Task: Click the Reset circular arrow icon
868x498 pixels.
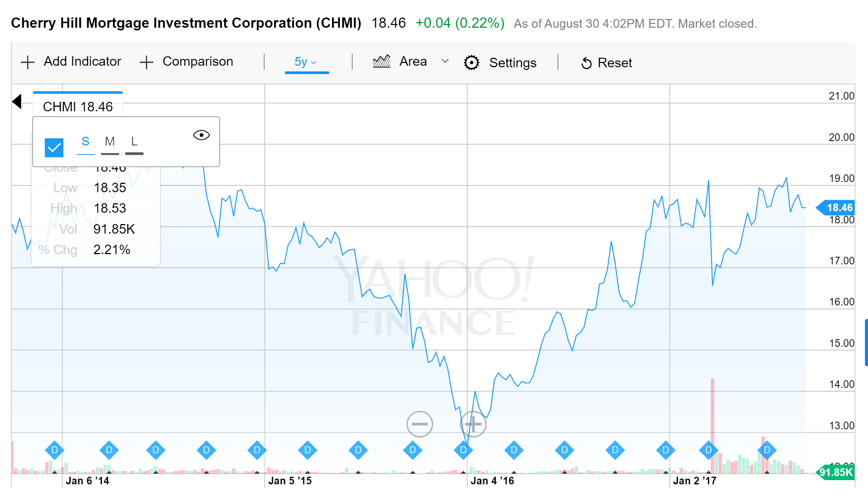Action: (586, 63)
